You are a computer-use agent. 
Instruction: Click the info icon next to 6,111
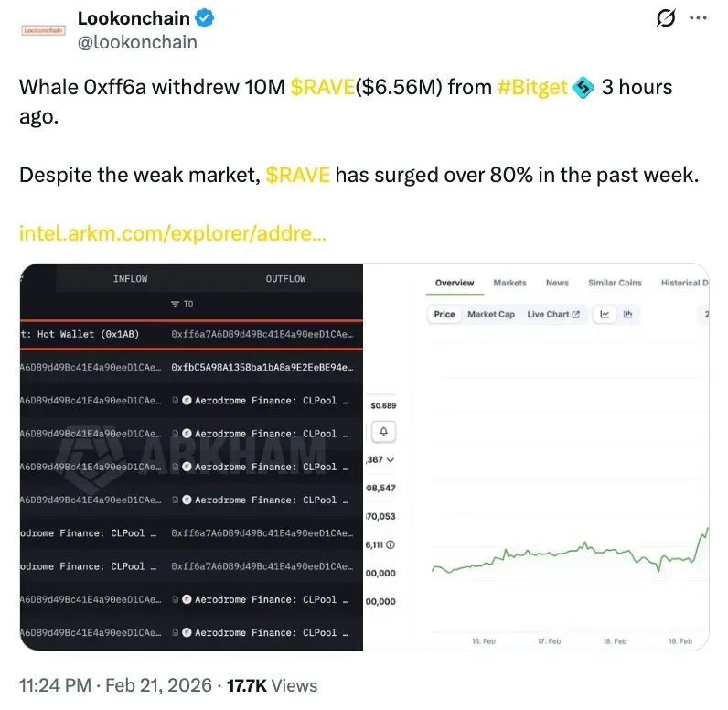(391, 544)
